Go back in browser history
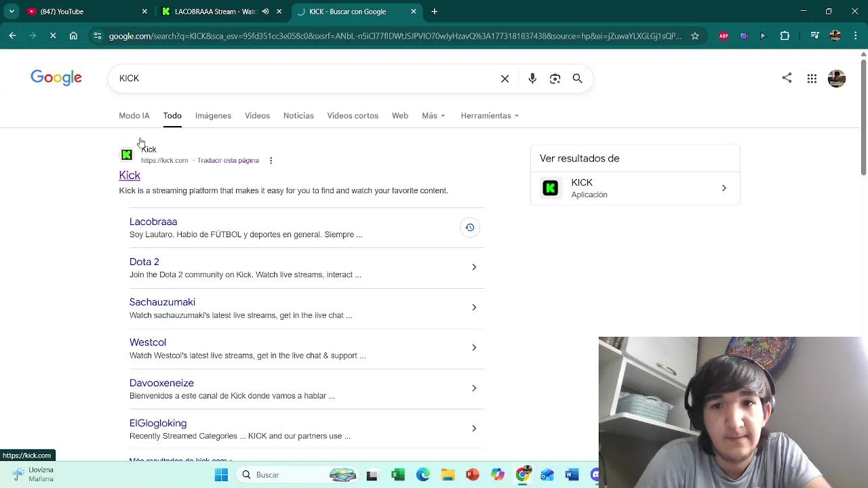 pos(12,36)
